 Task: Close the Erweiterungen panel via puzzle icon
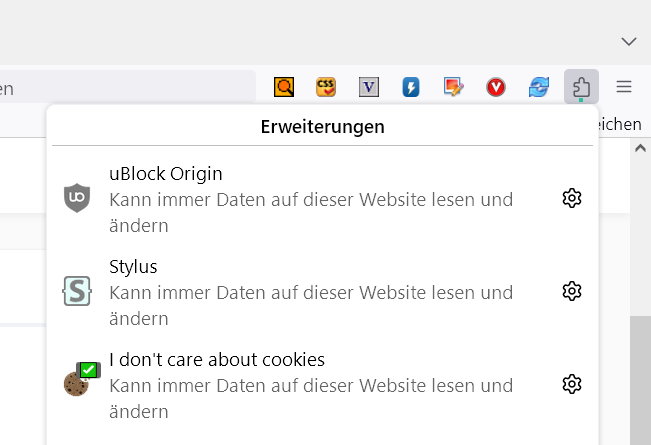581,87
